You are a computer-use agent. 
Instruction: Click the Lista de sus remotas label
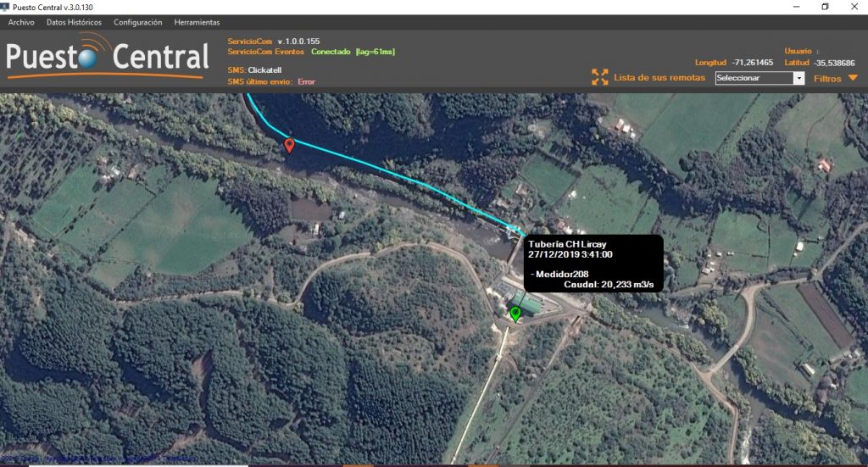click(659, 77)
